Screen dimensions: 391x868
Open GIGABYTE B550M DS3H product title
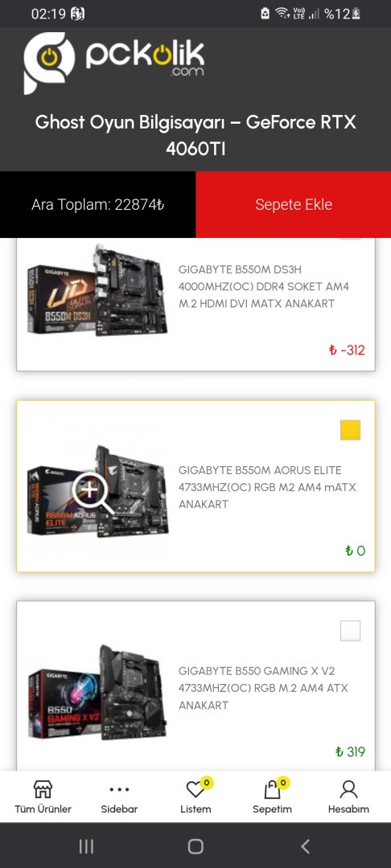click(x=264, y=287)
